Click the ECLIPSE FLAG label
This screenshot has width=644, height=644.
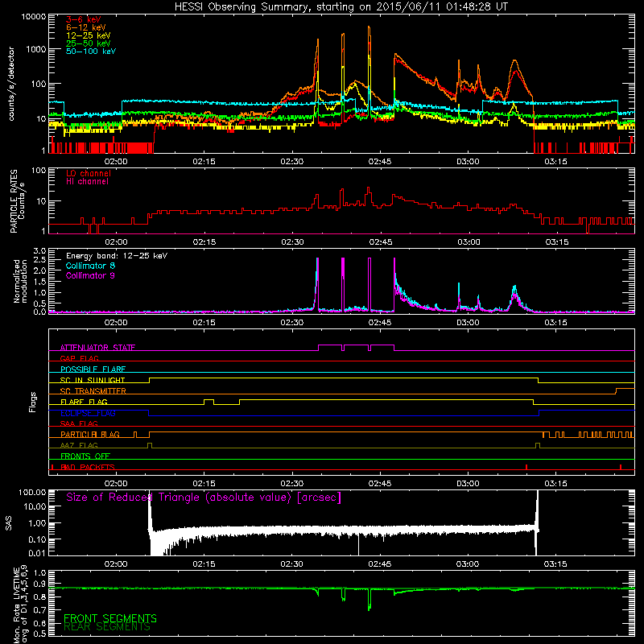(x=88, y=413)
